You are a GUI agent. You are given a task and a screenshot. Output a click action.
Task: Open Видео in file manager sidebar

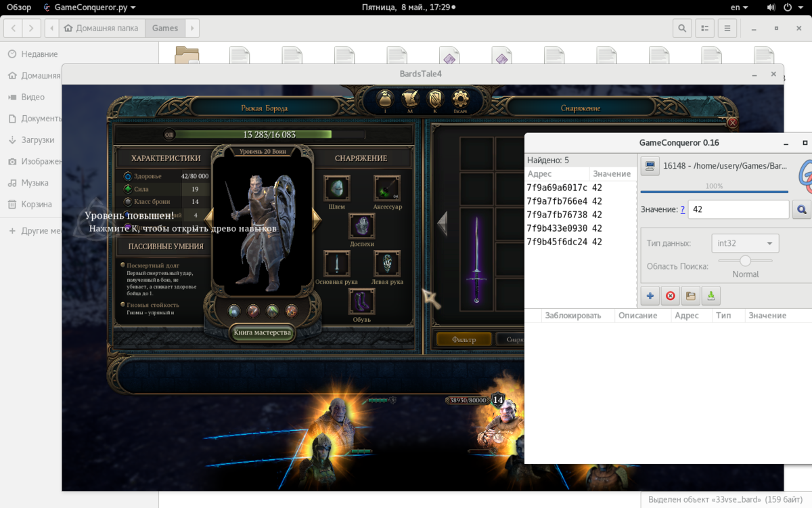pyautogui.click(x=32, y=97)
